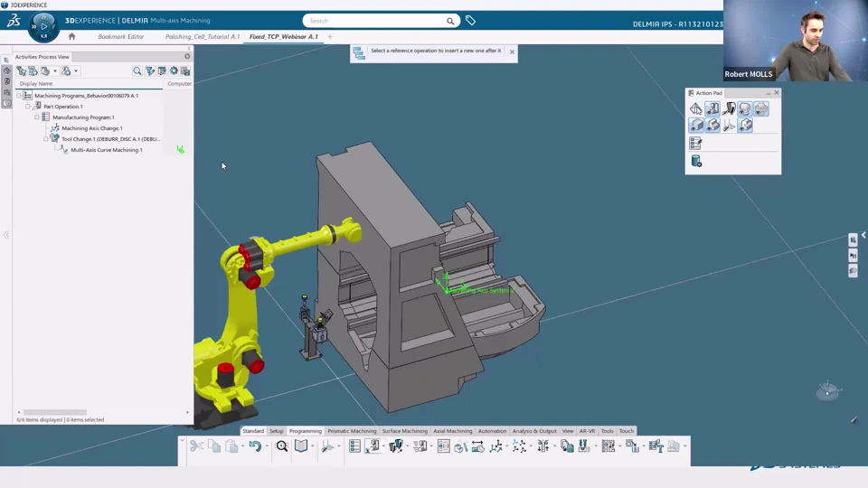The height and width of the screenshot is (488, 868).
Task: Select Machining Axis Change.1 in the tree
Action: (x=92, y=127)
